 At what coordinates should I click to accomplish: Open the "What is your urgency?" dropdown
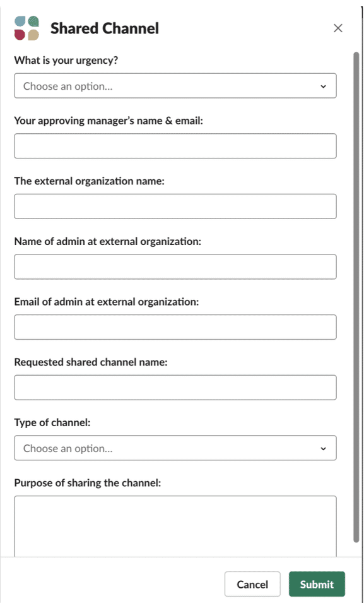175,86
